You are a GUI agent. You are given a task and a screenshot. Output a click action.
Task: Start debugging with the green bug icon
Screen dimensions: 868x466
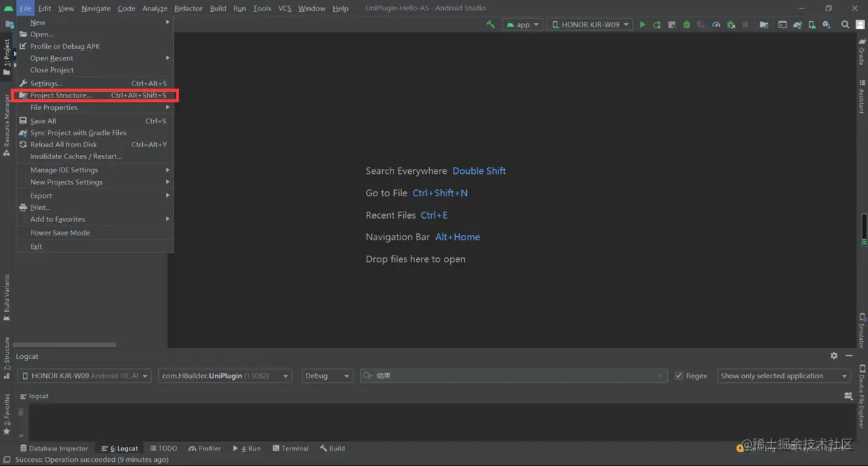coord(687,25)
